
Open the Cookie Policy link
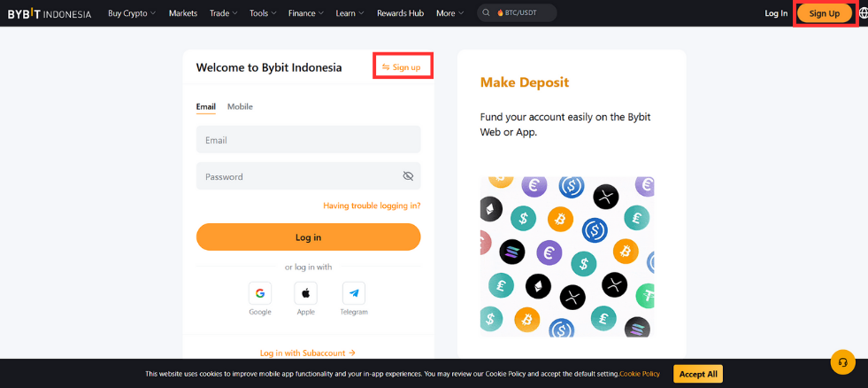640,374
